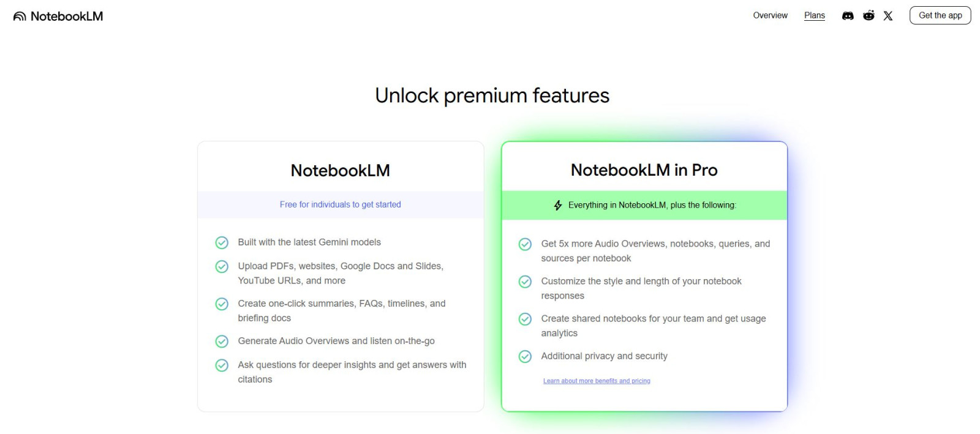Switch to the Plans tab
The image size is (980, 434).
814,15
